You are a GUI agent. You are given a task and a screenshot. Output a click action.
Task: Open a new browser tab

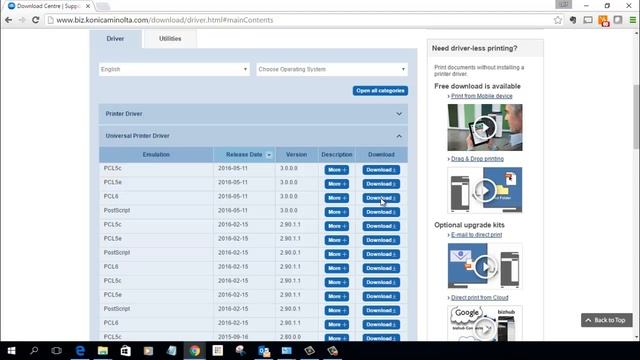coord(103,6)
